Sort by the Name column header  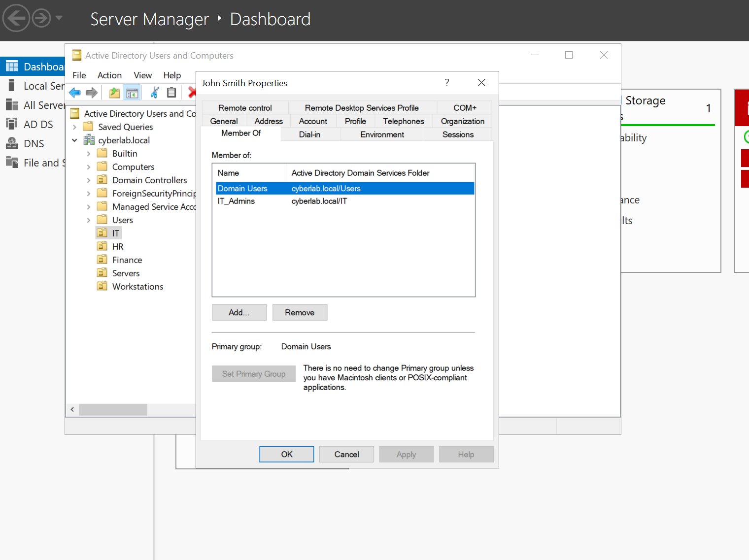250,173
